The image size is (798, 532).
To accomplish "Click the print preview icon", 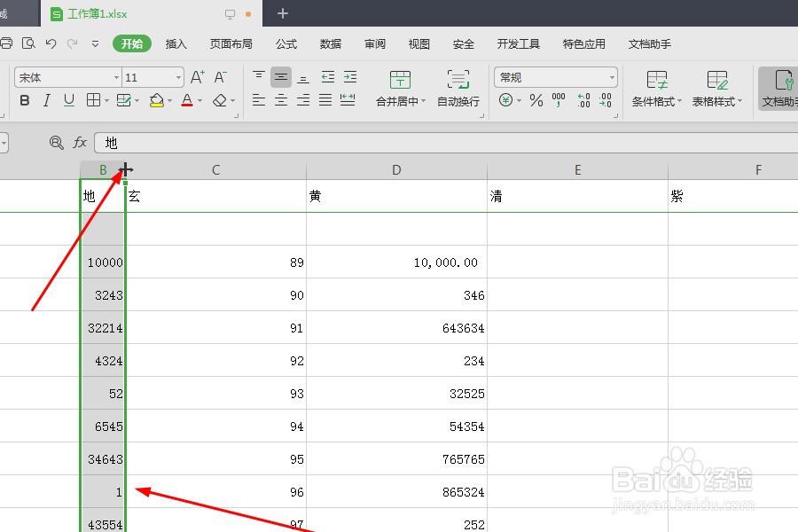I will pyautogui.click(x=28, y=43).
